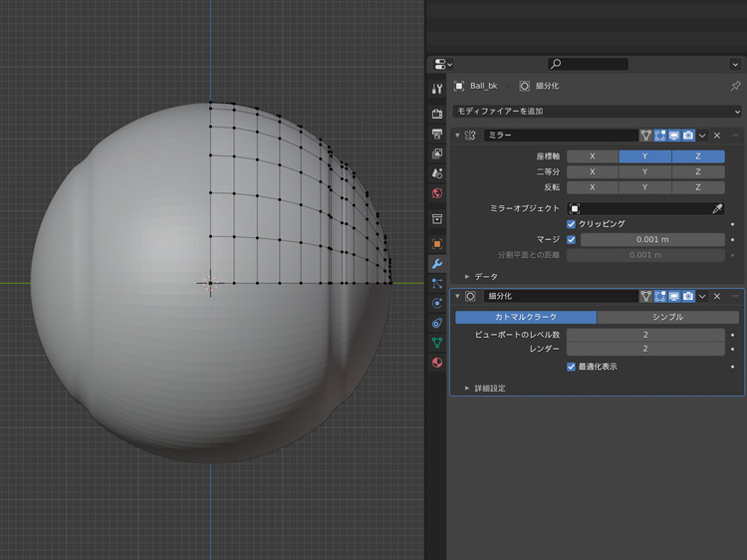Viewport: 747px width, 560px height.
Task: Pin the properties editor context
Action: (x=735, y=87)
